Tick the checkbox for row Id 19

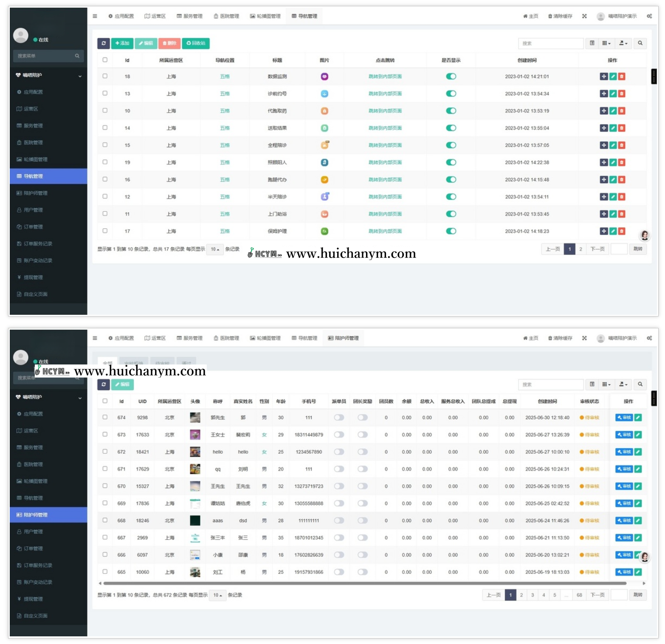[x=105, y=162]
